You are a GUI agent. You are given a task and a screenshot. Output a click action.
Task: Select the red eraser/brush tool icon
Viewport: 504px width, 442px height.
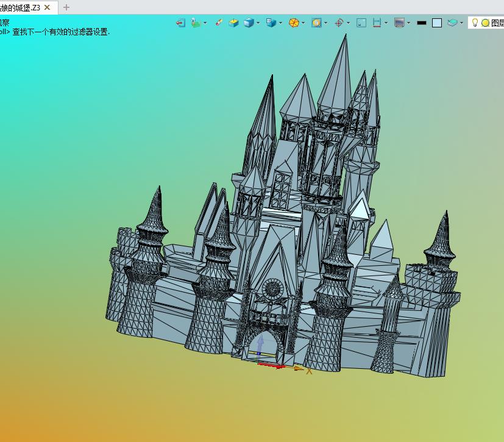pos(219,23)
